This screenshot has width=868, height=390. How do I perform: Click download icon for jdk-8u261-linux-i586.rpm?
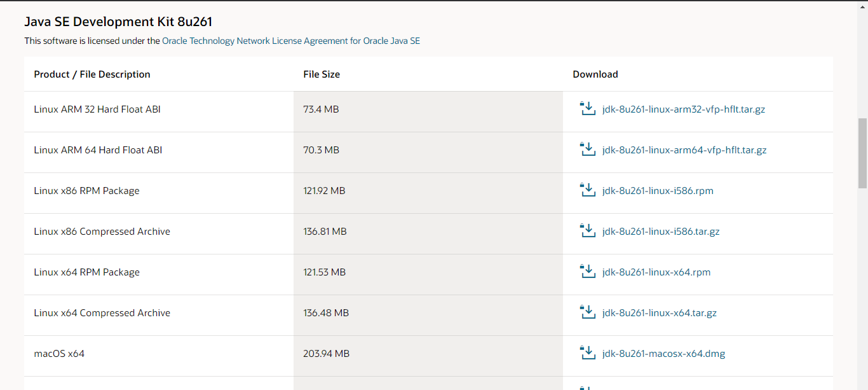(x=588, y=190)
